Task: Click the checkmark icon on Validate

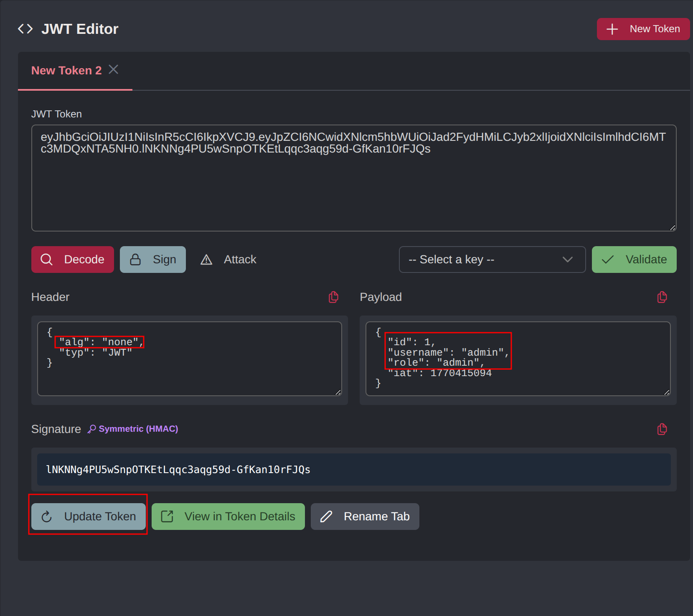Action: point(607,260)
